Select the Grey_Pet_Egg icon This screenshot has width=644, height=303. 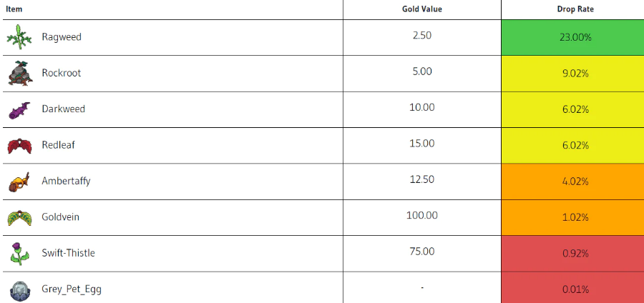[x=19, y=289]
